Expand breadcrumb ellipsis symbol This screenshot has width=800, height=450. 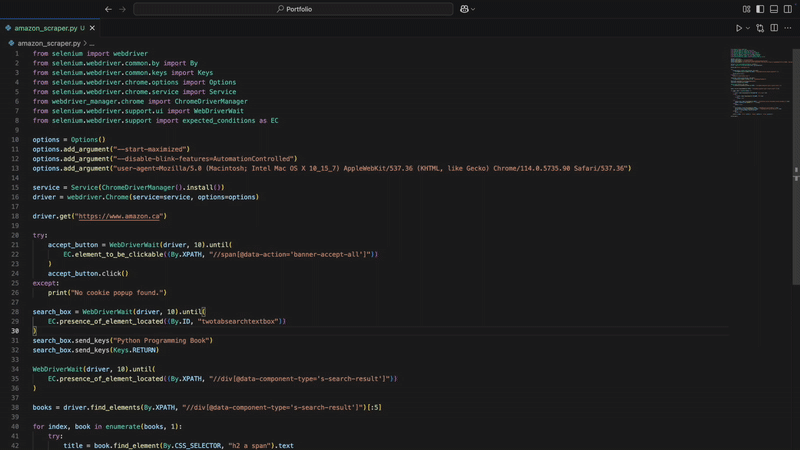pyautogui.click(x=92, y=43)
